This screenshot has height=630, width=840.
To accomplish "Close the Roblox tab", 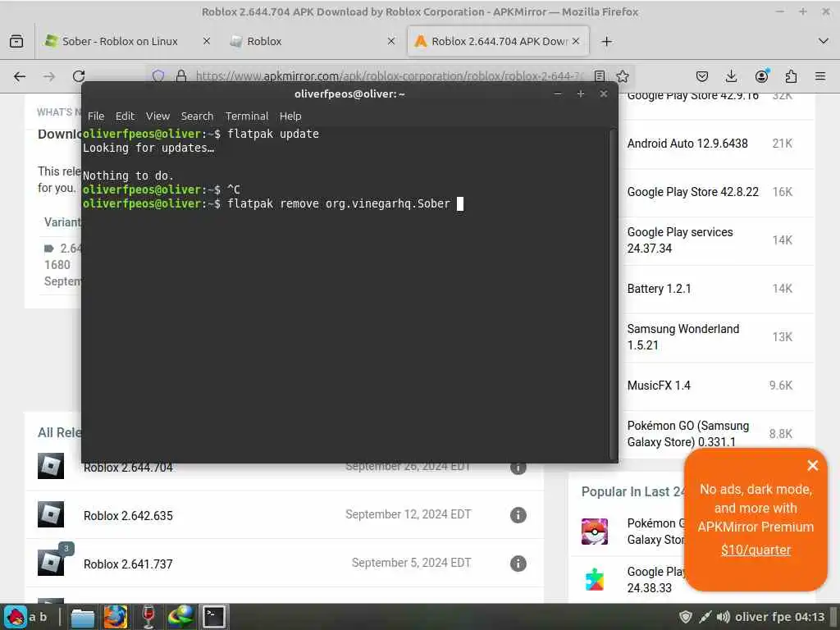I will click(391, 41).
